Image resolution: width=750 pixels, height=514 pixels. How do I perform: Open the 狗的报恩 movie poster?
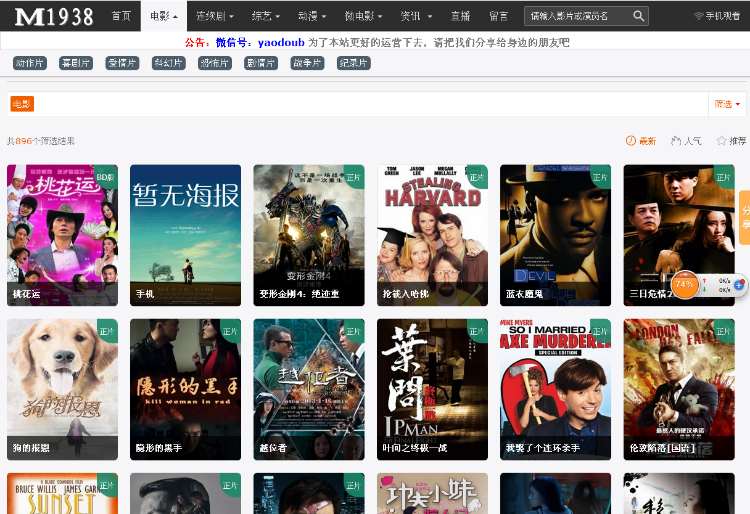(62, 390)
